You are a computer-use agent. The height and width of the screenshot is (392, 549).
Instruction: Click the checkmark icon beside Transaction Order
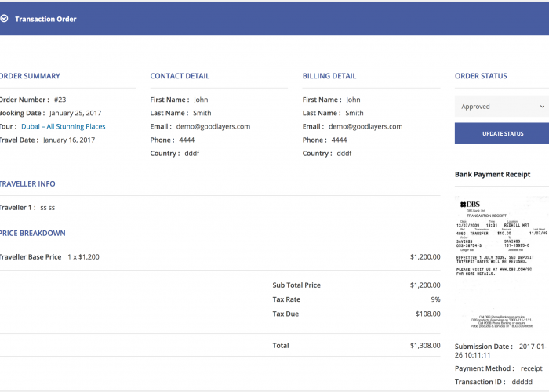[x=4, y=19]
